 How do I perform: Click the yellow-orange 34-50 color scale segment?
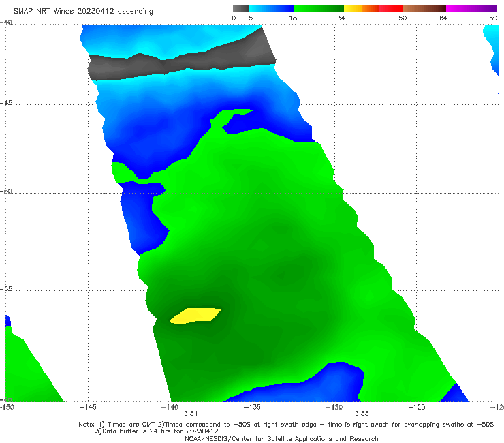pos(373,8)
